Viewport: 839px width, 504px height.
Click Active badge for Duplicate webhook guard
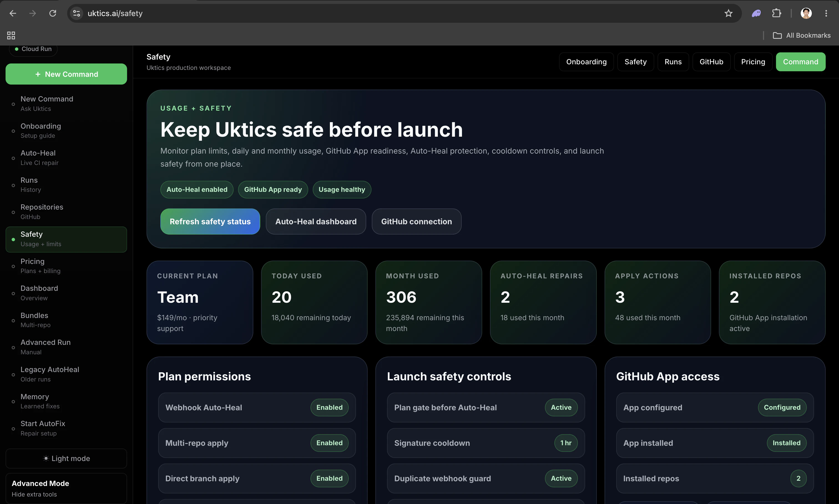(561, 478)
